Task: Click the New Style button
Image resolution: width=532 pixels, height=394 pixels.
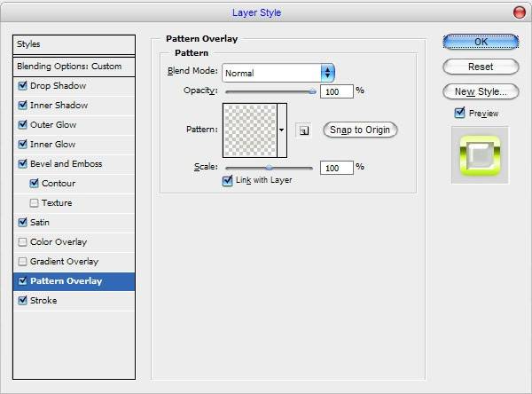Action: pyautogui.click(x=481, y=91)
